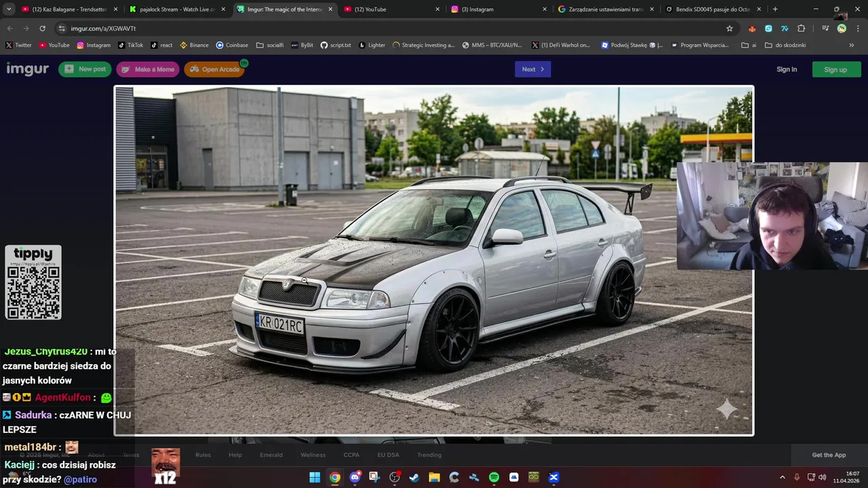Open Arcade from the orange button
Viewport: 868px width, 488px height.
point(214,69)
